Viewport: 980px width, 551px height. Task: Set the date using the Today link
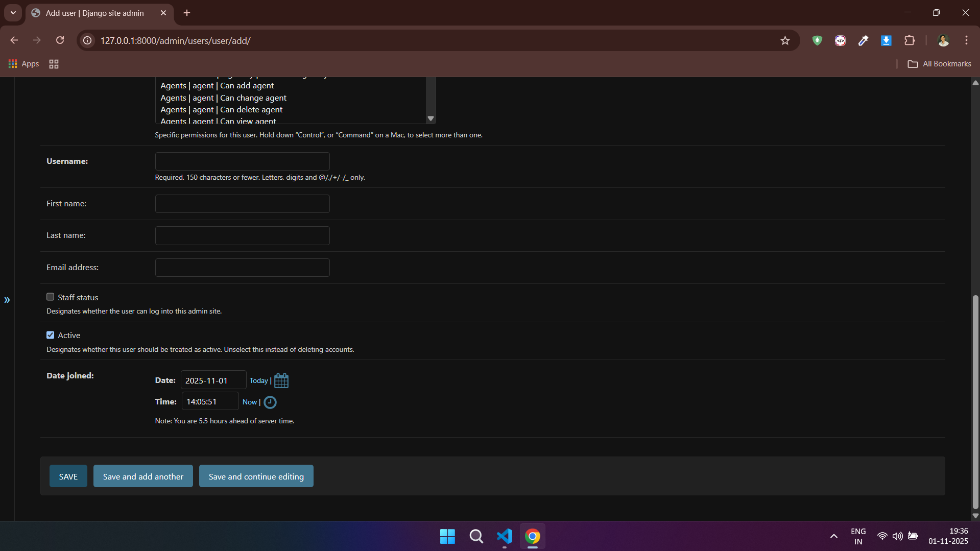[x=258, y=381]
